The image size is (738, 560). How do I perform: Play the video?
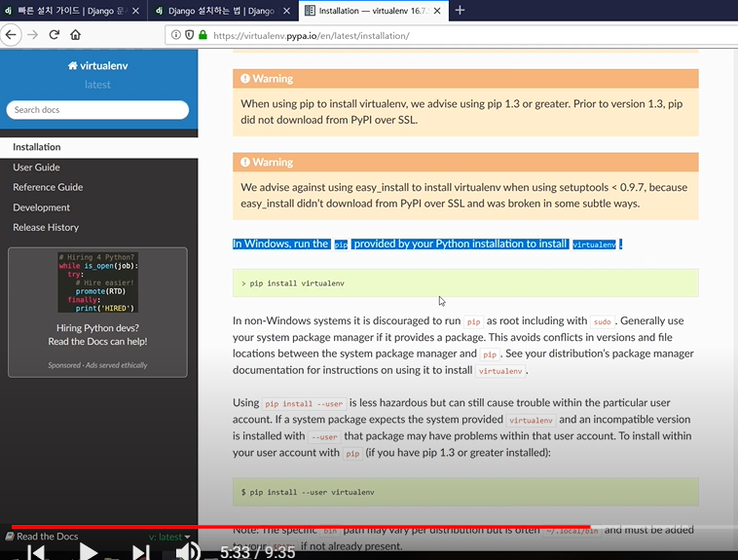coord(88,552)
